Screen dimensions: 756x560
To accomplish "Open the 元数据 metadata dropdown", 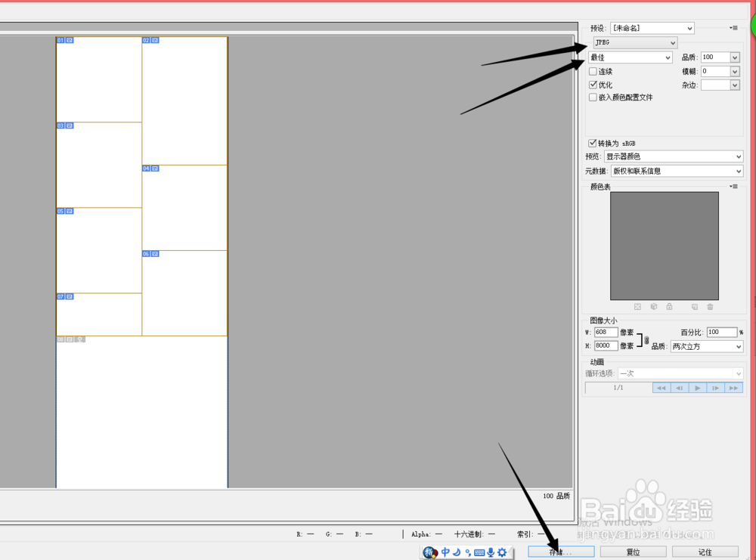I will tap(677, 171).
